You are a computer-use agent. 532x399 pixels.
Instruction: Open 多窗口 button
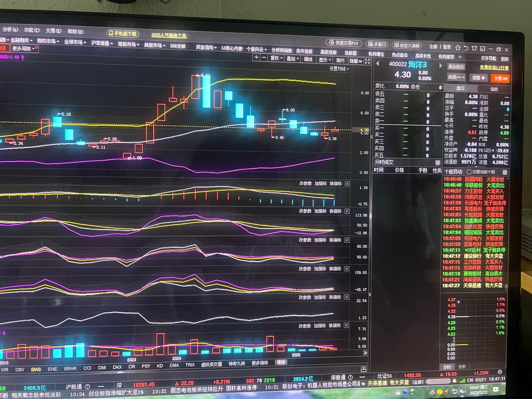tap(377, 45)
